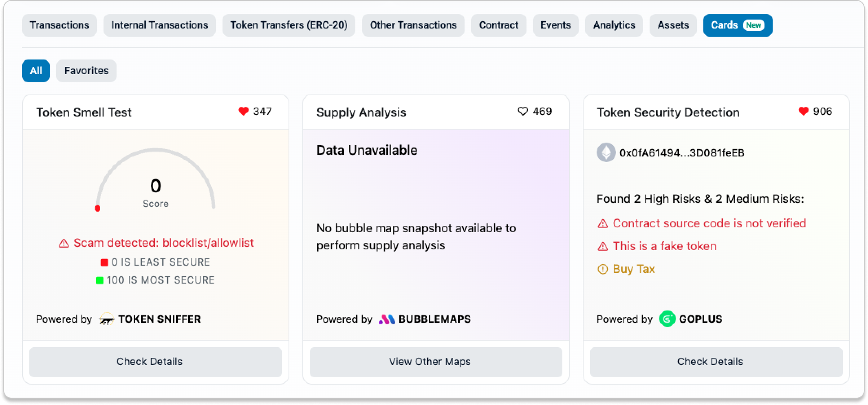Image resolution: width=868 pixels, height=405 pixels.
Task: Click the Bubblemaps logo icon
Action: click(x=387, y=319)
